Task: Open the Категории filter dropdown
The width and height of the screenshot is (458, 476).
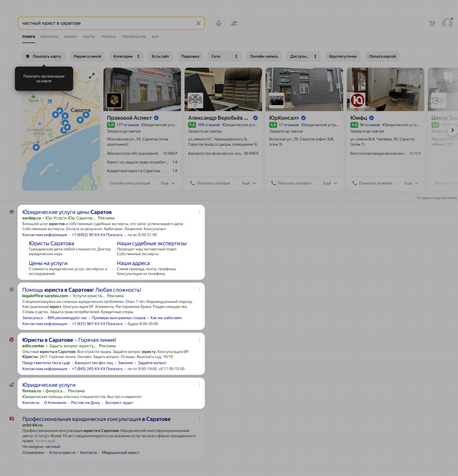Action: pyautogui.click(x=126, y=56)
